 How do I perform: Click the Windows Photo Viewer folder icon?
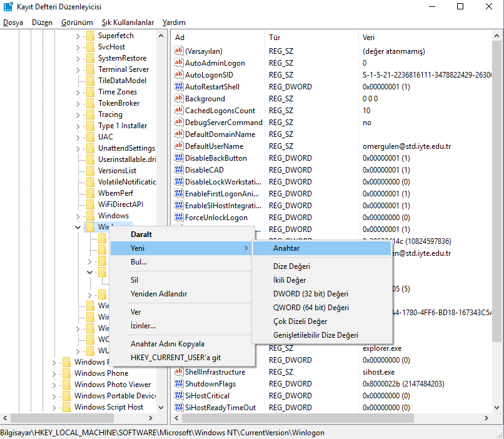[66, 385]
